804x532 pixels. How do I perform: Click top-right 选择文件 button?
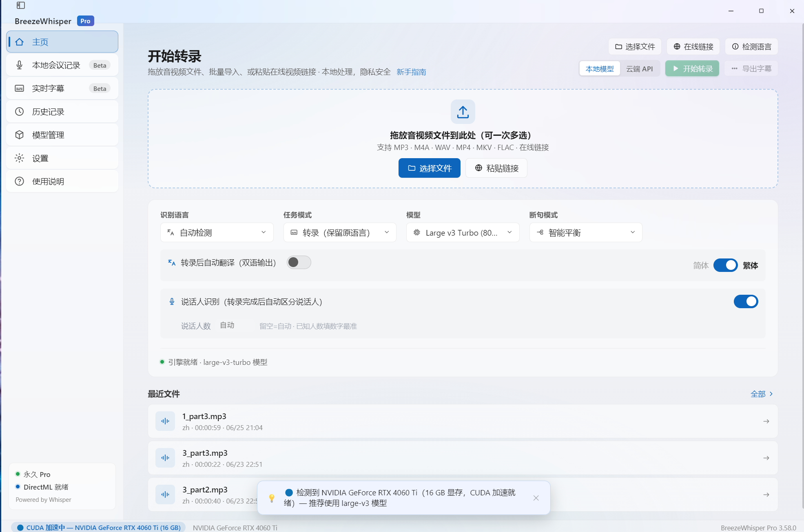[x=635, y=46]
